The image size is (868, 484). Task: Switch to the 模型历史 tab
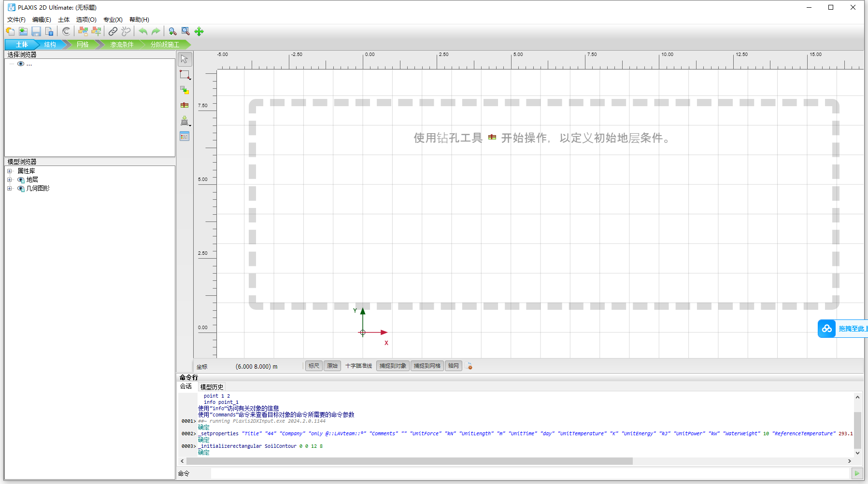click(x=212, y=387)
